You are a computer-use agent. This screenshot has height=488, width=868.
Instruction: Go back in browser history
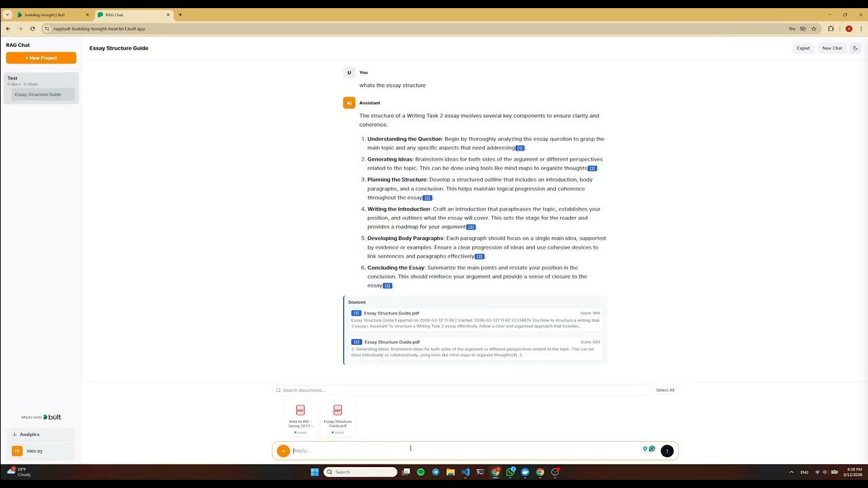pos(7,28)
